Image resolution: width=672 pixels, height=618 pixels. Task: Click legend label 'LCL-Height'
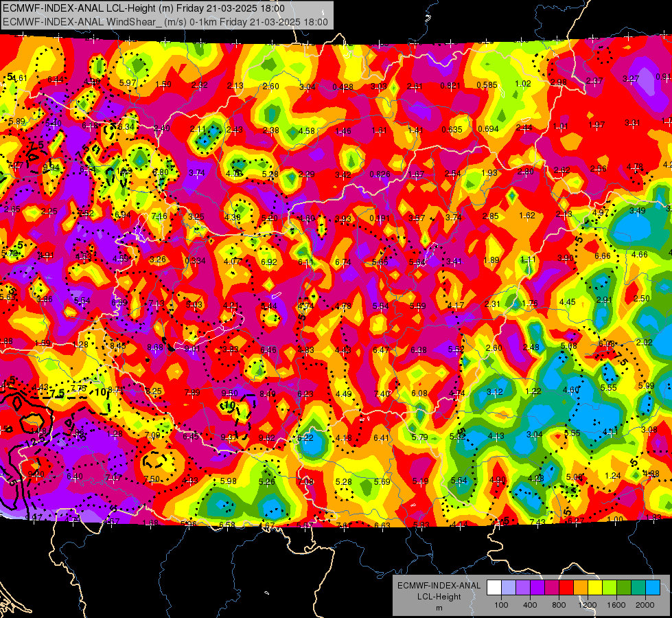click(x=439, y=597)
